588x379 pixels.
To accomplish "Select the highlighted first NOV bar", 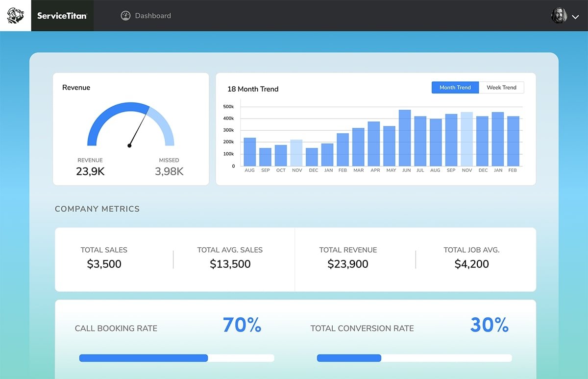I will point(296,153).
